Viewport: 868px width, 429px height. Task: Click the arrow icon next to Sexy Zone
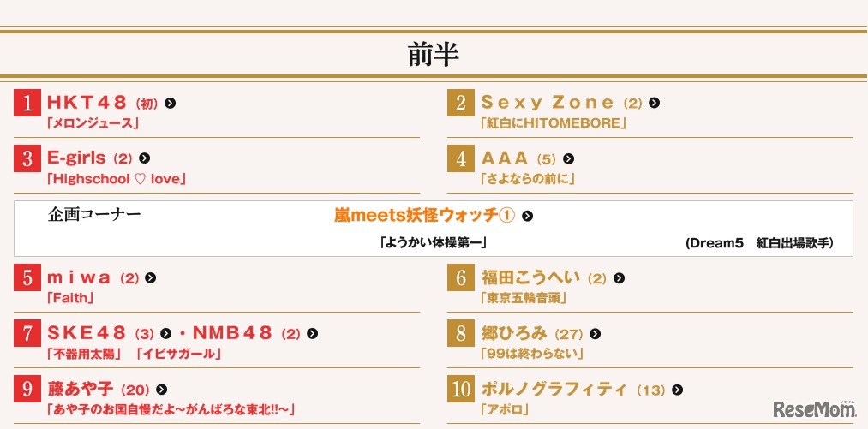654,104
